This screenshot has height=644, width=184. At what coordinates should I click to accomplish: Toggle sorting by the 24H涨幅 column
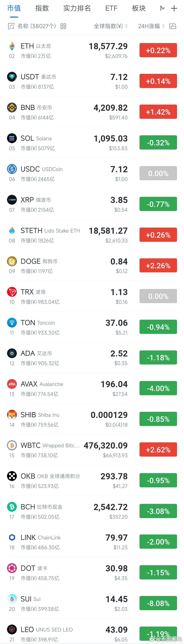(149, 26)
